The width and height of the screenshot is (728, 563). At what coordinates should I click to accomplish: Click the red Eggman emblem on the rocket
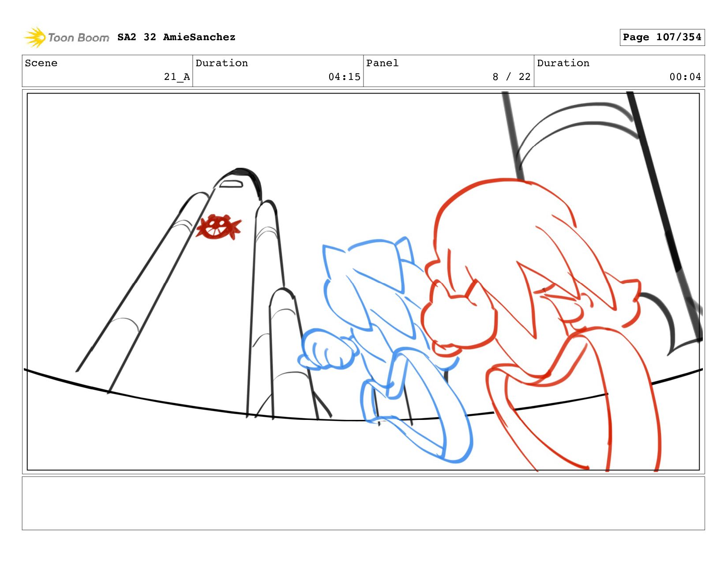219,227
